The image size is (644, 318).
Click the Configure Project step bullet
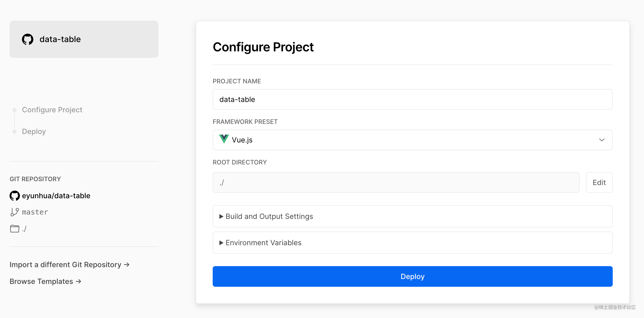tap(15, 110)
